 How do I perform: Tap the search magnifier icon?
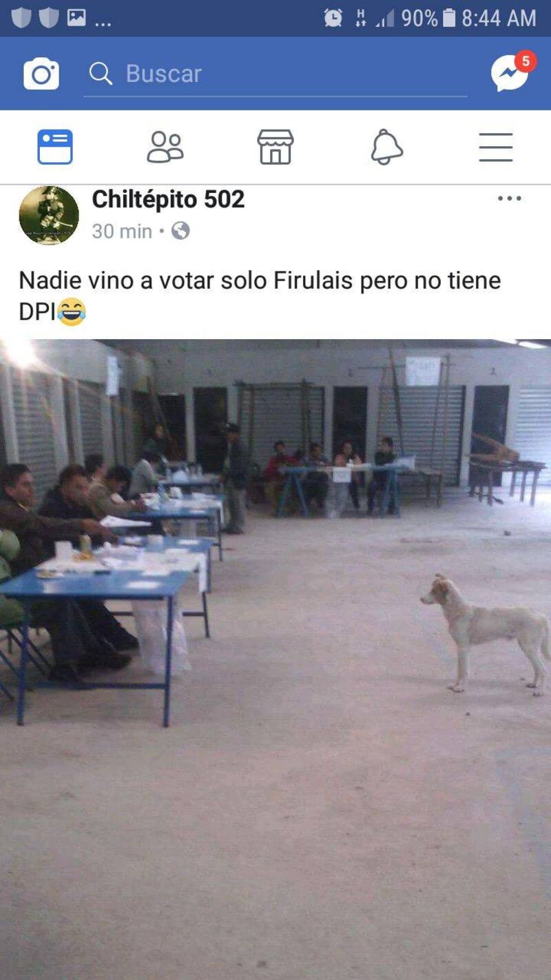pyautogui.click(x=101, y=74)
